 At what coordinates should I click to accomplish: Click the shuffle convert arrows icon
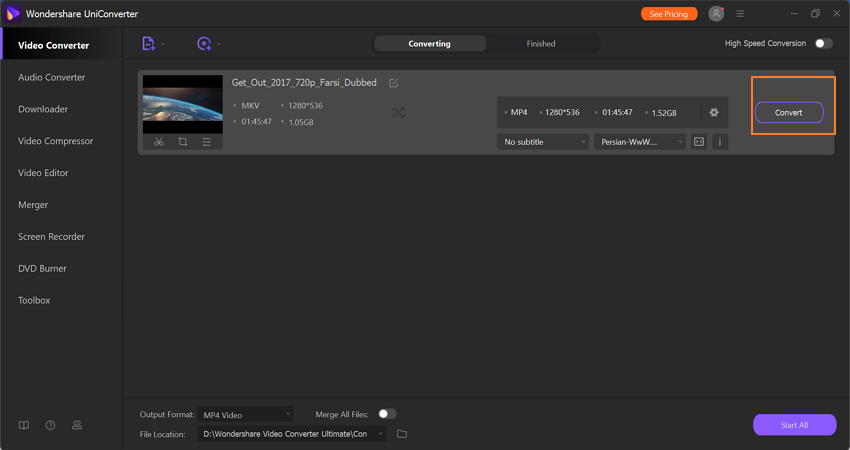(398, 112)
